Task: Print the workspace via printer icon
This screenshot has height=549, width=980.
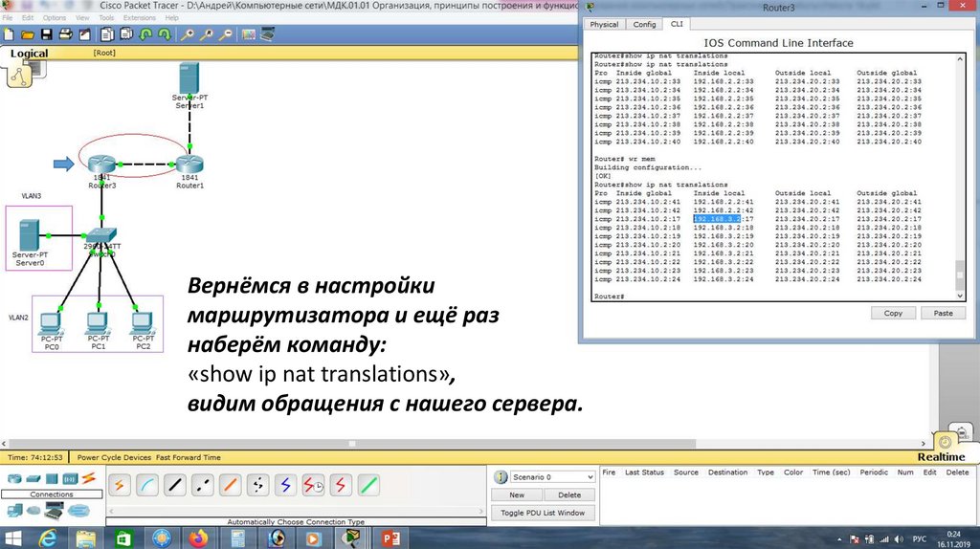Action: click(65, 34)
